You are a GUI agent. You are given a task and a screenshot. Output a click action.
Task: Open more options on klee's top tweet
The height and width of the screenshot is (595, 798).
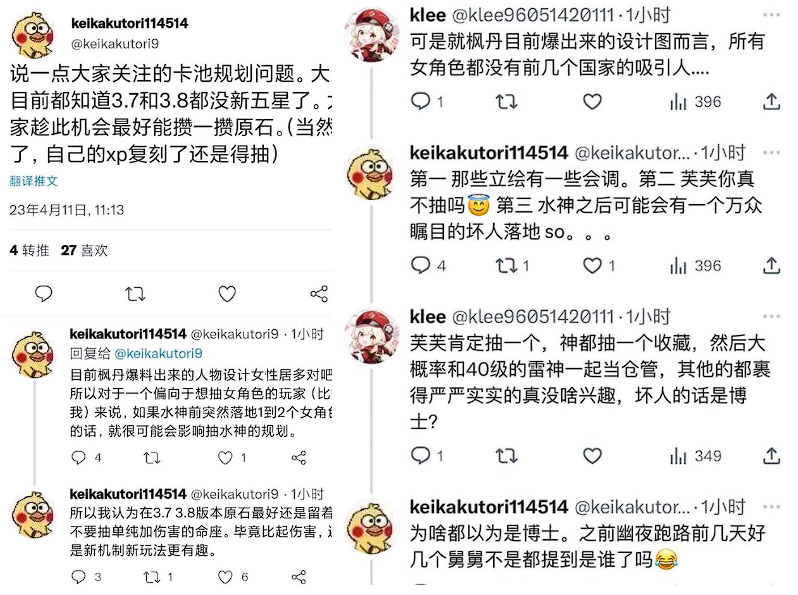(x=771, y=15)
